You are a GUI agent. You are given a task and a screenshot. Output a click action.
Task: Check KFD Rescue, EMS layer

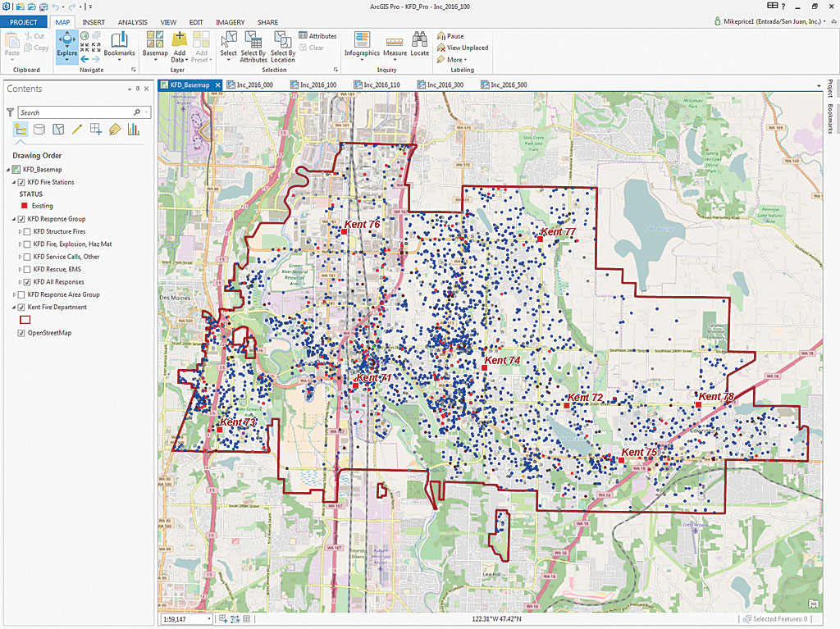[27, 270]
